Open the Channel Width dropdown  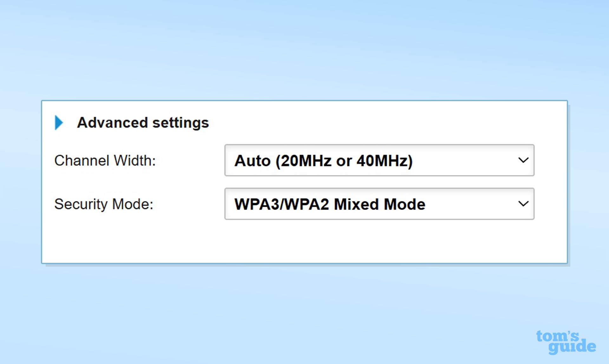click(x=379, y=160)
